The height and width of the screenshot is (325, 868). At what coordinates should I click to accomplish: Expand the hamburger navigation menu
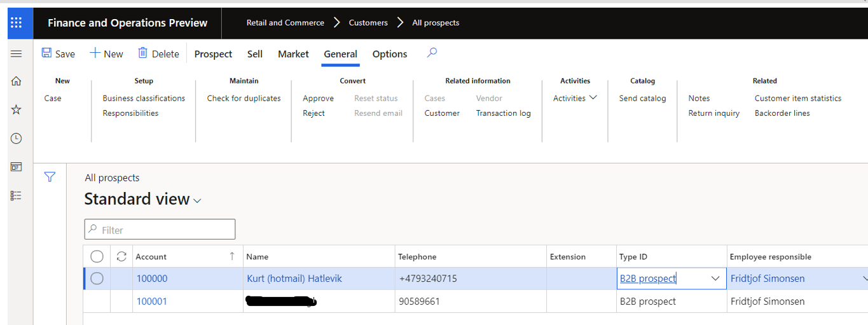17,54
